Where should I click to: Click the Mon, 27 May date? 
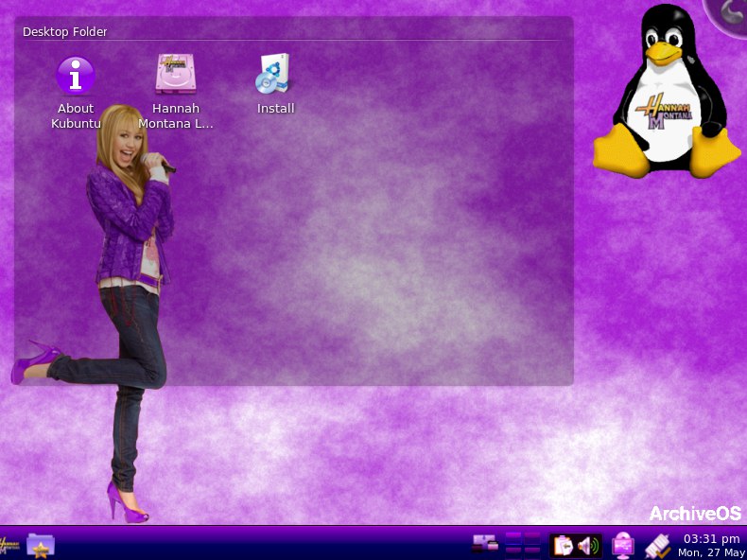click(x=712, y=552)
